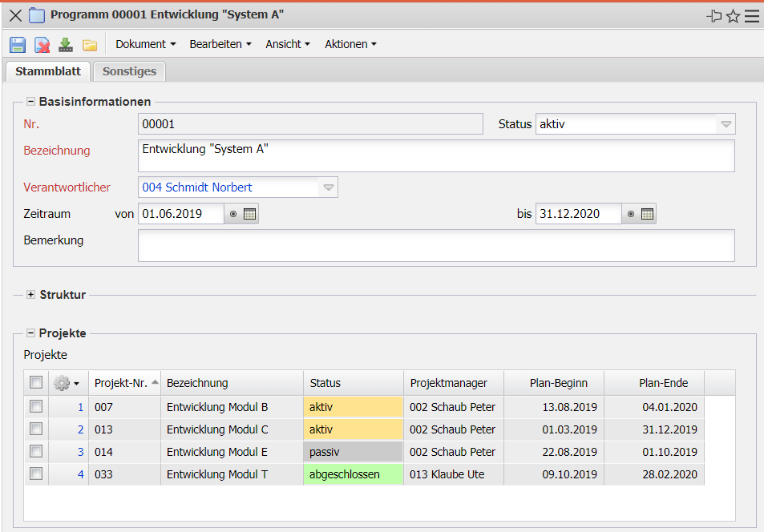Screen dimensions: 764x532
Task: Open calendar picker for the 'von' date
Action: (249, 214)
